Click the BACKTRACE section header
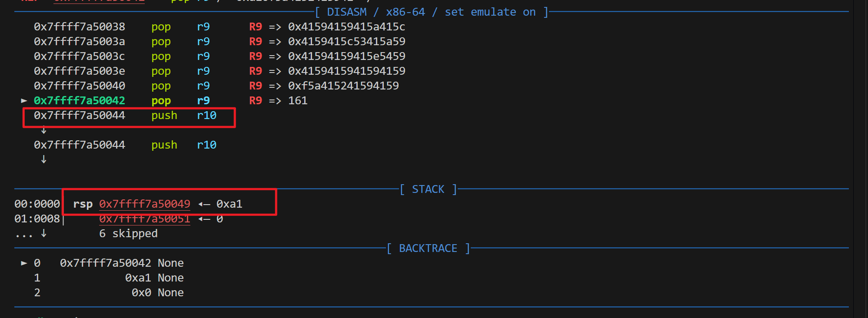The image size is (868, 318). coord(428,248)
